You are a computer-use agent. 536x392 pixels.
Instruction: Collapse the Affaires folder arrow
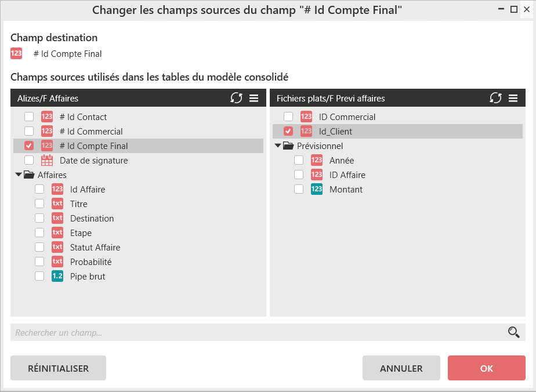[x=19, y=175]
